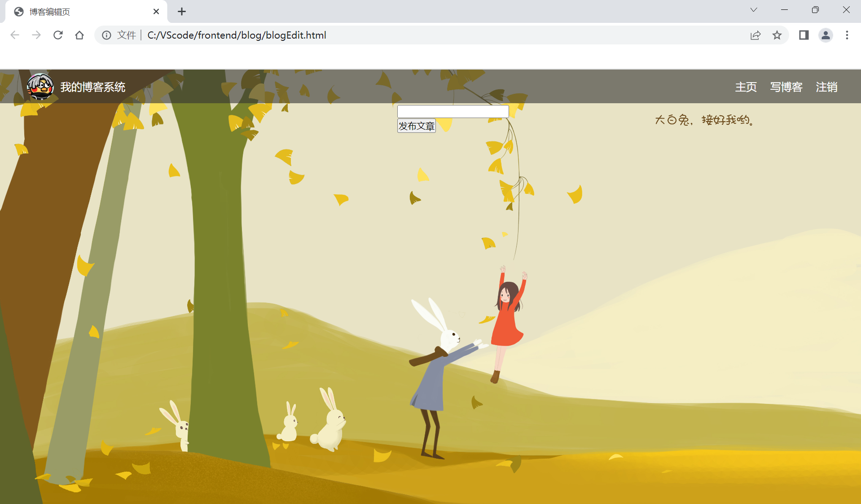Open the Chrome three-dot menu
The height and width of the screenshot is (504, 861).
[847, 35]
